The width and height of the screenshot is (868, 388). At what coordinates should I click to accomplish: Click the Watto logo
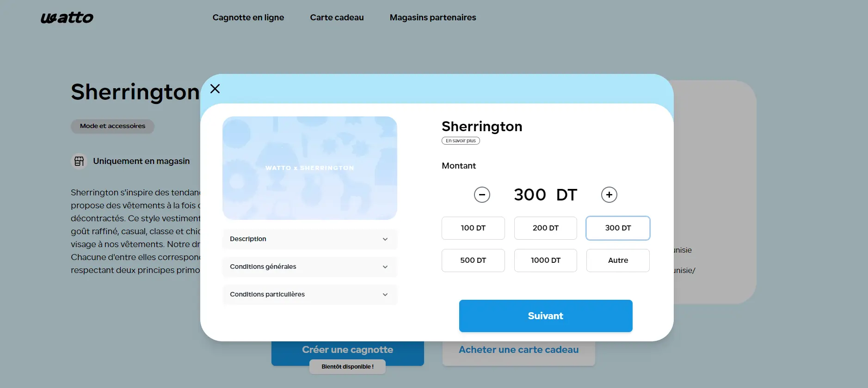tap(67, 18)
